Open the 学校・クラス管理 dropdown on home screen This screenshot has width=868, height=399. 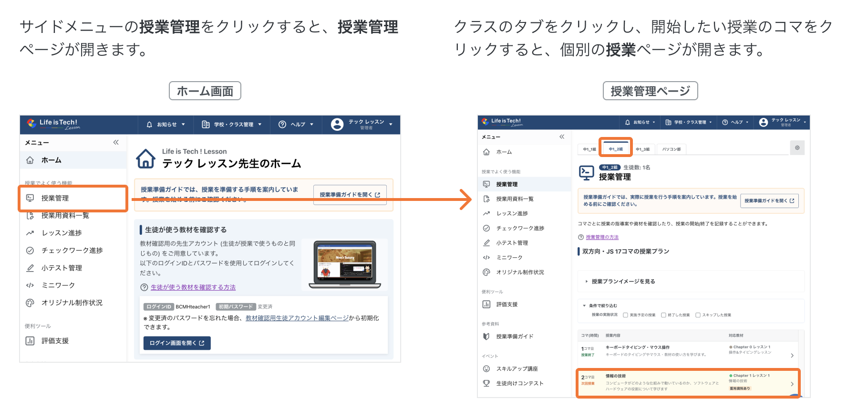click(232, 125)
